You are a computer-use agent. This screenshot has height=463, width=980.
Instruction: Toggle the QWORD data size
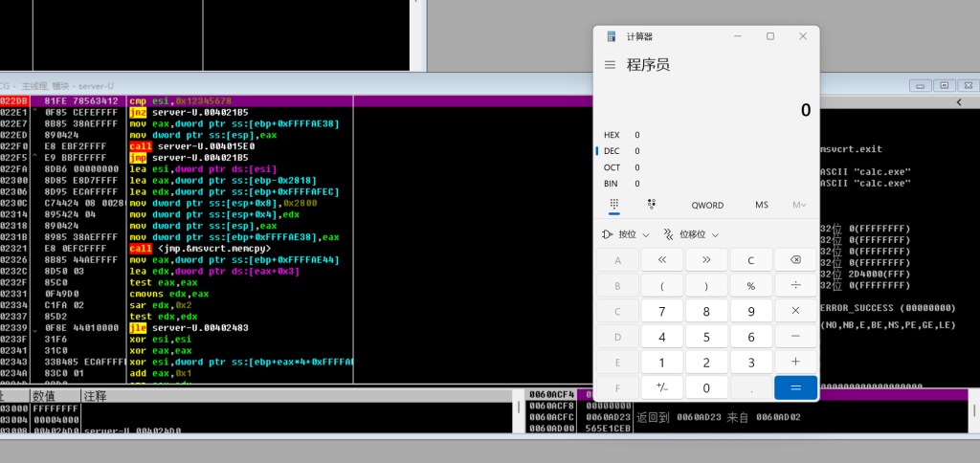pyautogui.click(x=707, y=205)
